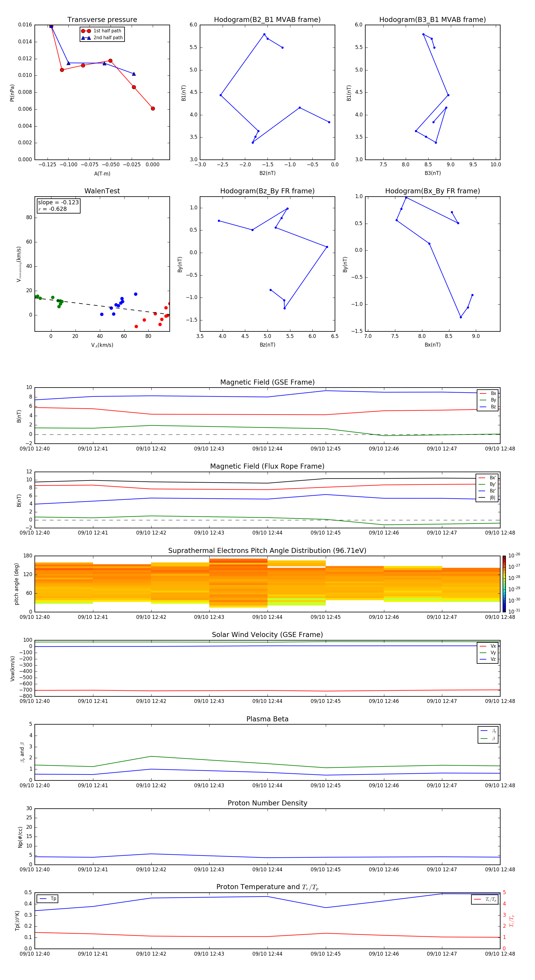
Task: Click the "Magnetic Field (Flux Rope Frame)" title
Action: (267, 467)
